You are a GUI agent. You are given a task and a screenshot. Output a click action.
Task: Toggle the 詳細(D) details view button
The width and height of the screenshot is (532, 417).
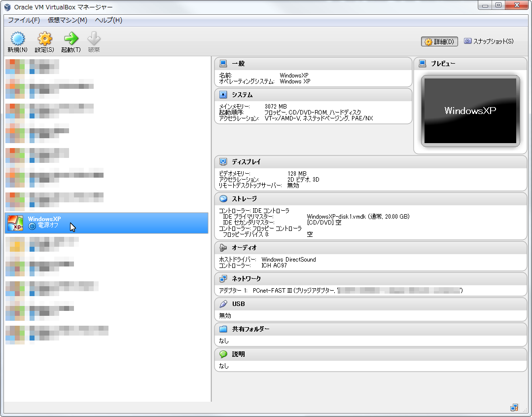tap(439, 41)
